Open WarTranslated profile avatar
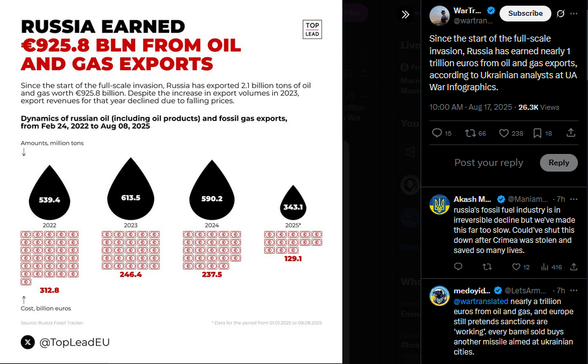Image resolution: width=588 pixels, height=364 pixels. pos(439,16)
